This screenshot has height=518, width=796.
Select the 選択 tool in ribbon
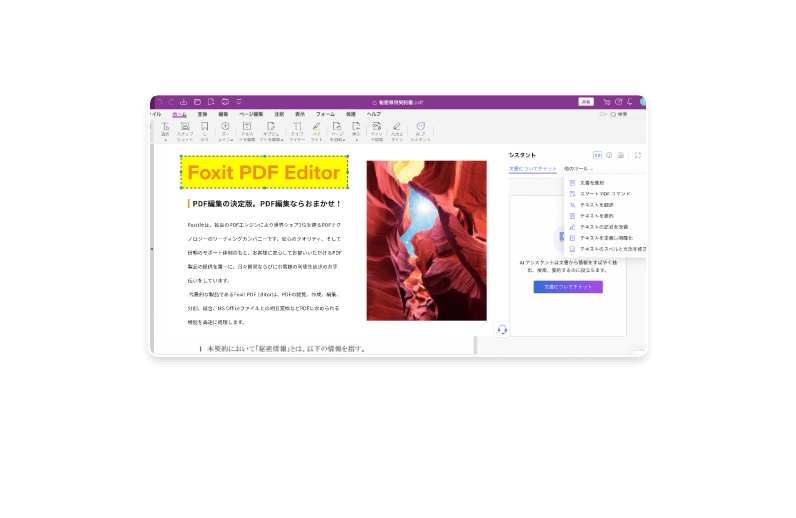click(165, 132)
